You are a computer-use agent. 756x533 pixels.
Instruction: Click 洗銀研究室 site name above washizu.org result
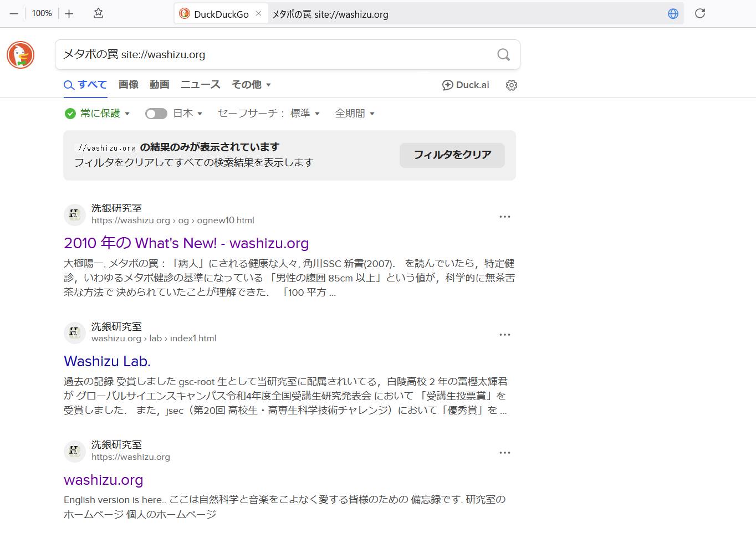tap(116, 445)
